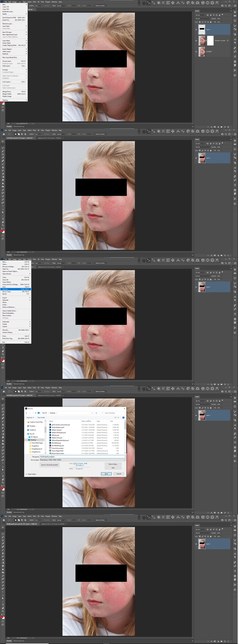Open the Save as type dropdown
The height and width of the screenshot is (644, 238).
coord(82,460)
